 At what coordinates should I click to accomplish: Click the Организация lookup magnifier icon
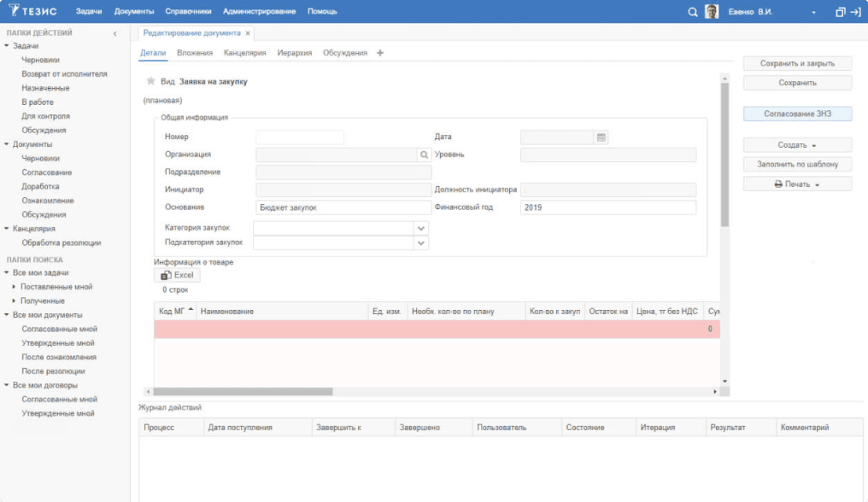point(424,155)
